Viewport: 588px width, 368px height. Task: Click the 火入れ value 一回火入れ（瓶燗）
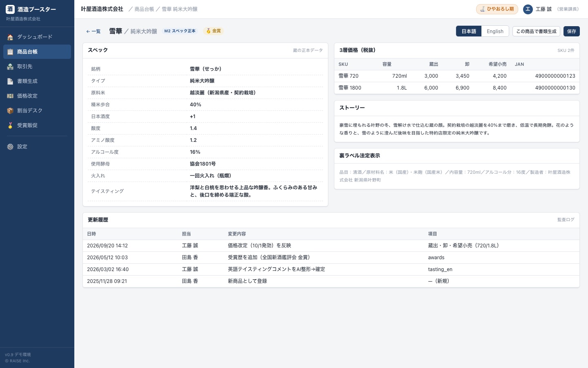[210, 176]
